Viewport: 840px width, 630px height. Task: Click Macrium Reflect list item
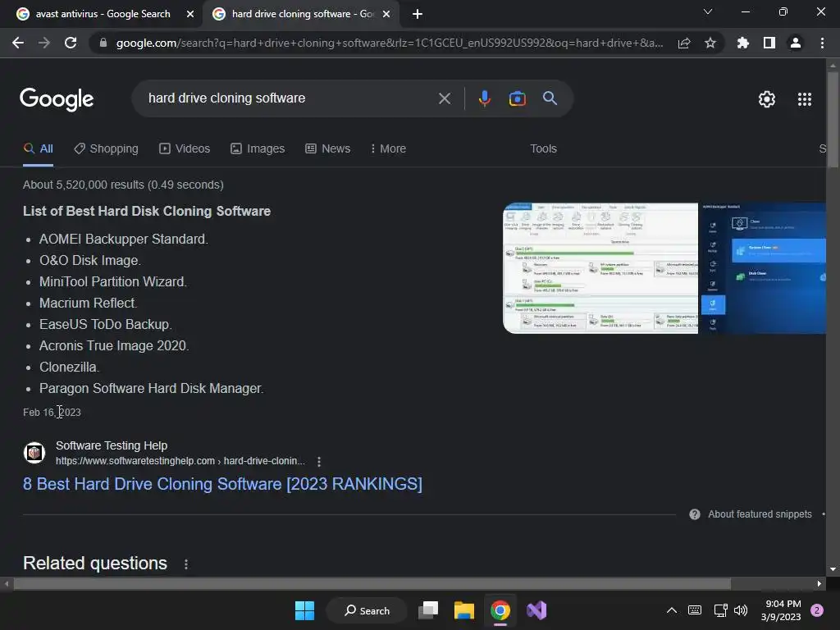pos(89,304)
